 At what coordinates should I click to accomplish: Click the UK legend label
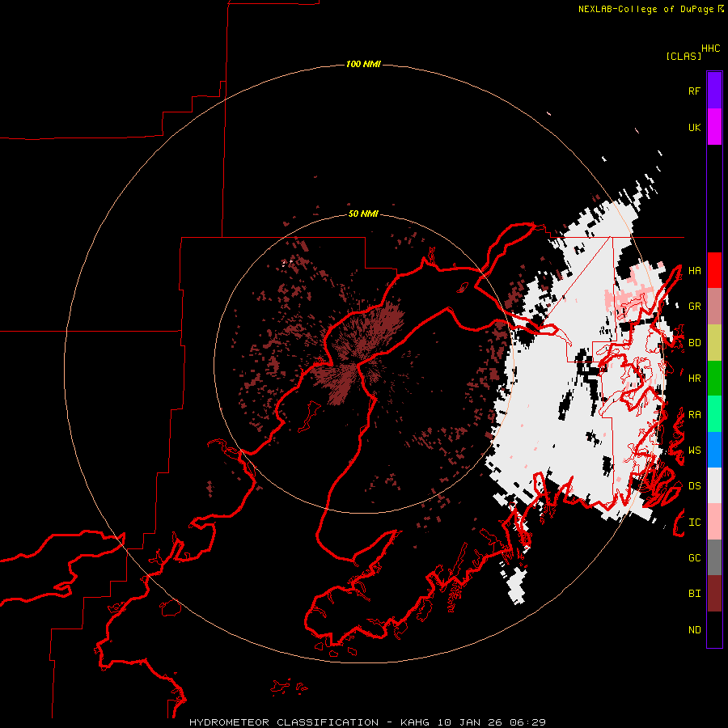[x=694, y=127]
